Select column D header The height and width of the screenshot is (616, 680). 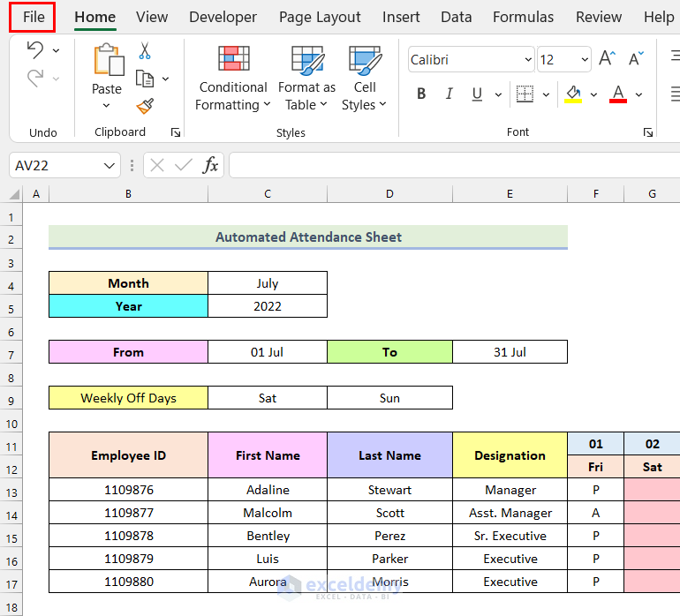click(x=389, y=194)
